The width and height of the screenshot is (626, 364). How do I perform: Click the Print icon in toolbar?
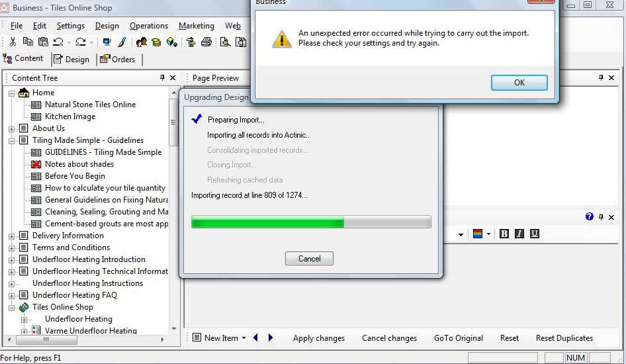pos(206,42)
